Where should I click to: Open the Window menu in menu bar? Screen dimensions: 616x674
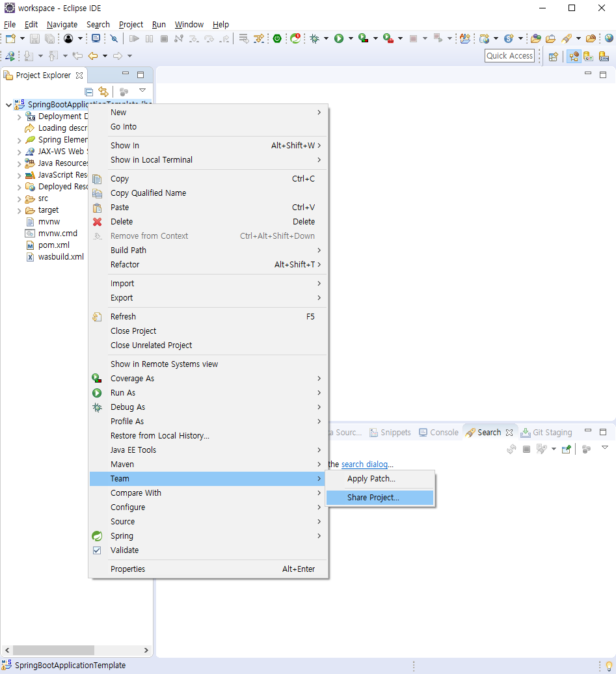(x=189, y=25)
